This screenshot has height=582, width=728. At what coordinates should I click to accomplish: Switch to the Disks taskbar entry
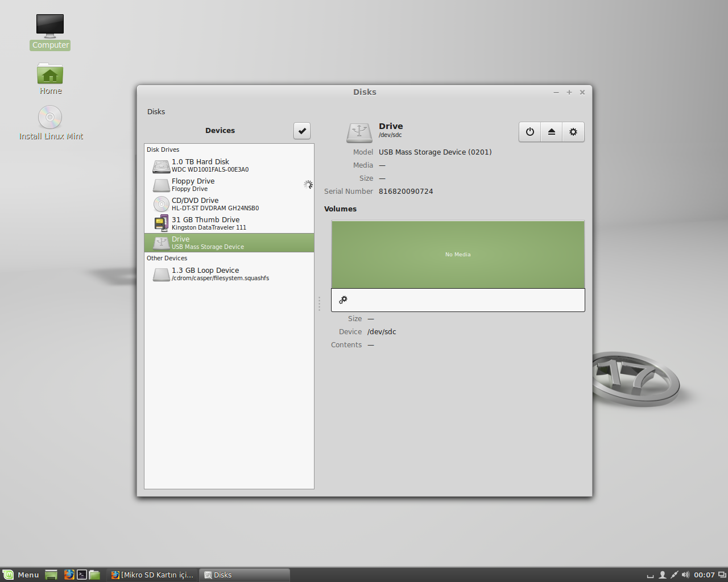(246, 575)
